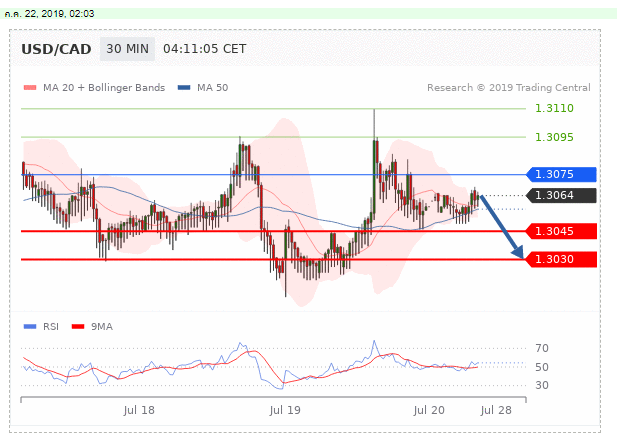
Task: Click the Jul 28 date axis label
Action: point(496,410)
